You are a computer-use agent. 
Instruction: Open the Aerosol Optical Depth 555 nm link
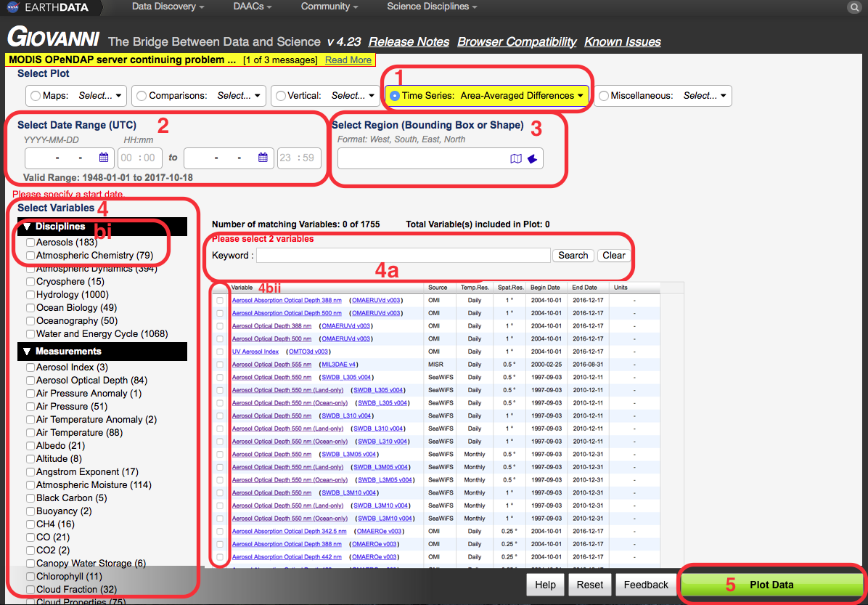click(x=272, y=365)
